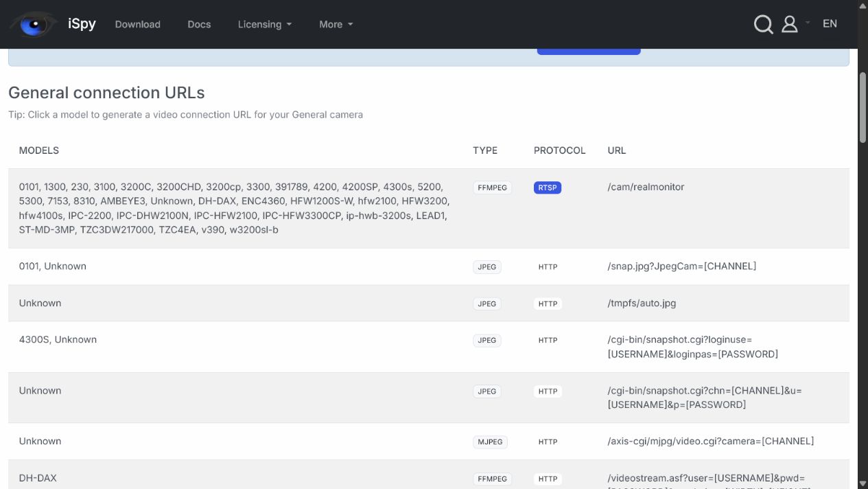The width and height of the screenshot is (868, 489).
Task: Click the axis-cgi/mjpg/video.cgi URL text
Action: tap(711, 441)
